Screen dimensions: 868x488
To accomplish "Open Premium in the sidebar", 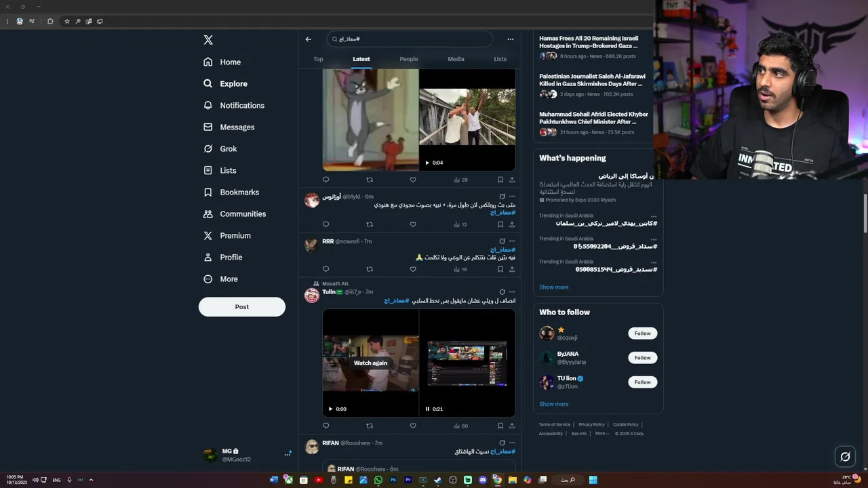I will pos(227,235).
